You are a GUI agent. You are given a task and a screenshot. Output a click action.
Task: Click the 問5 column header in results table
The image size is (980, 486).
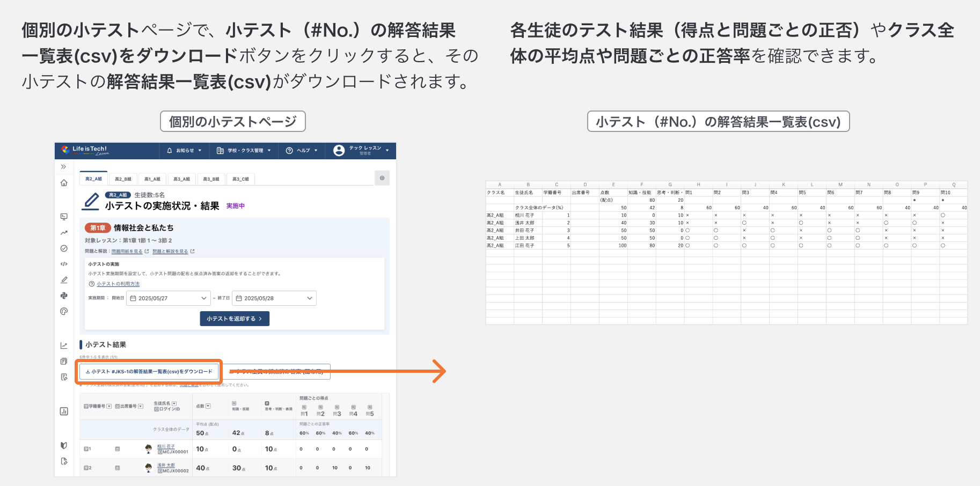coord(370,411)
